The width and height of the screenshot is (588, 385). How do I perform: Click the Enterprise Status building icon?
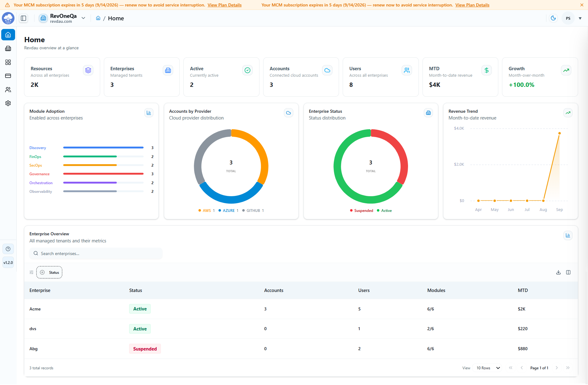(428, 113)
